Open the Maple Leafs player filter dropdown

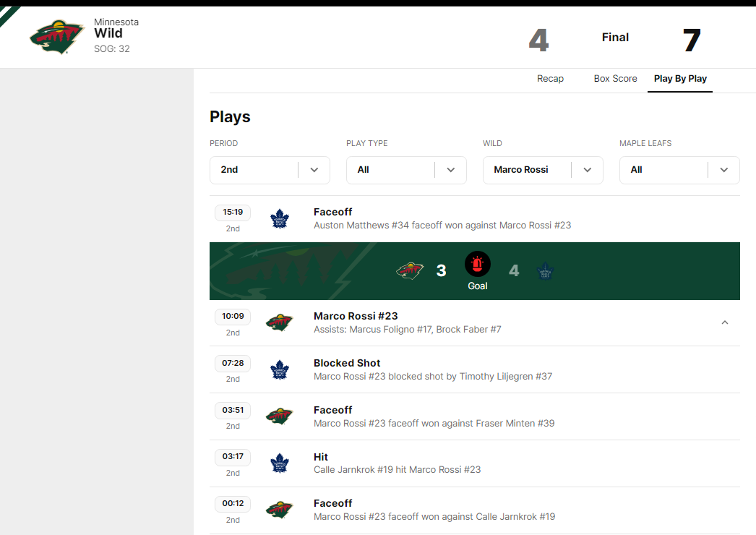click(679, 170)
